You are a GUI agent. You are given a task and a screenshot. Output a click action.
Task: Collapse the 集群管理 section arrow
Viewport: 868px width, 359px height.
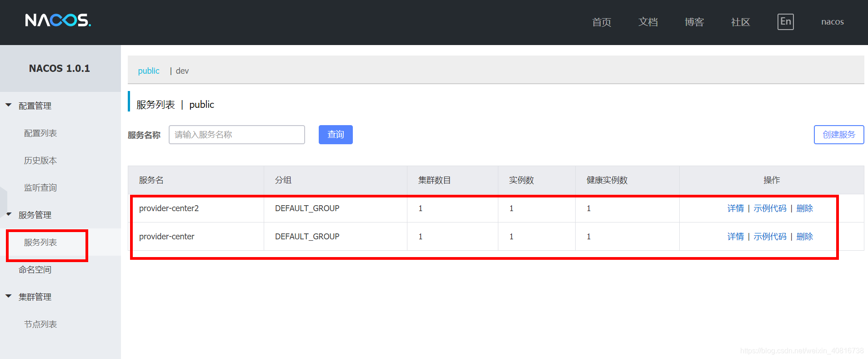[8, 296]
